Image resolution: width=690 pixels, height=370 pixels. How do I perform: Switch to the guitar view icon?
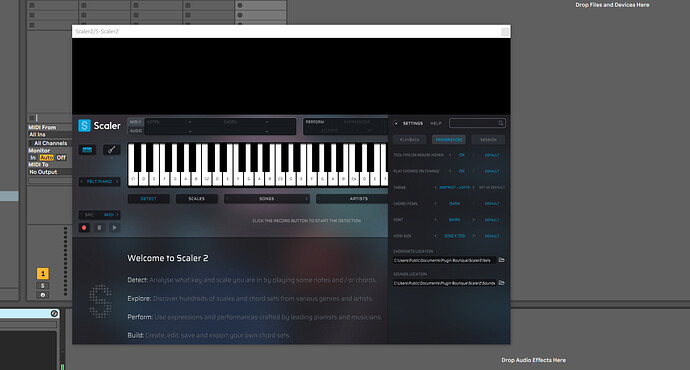pos(111,150)
